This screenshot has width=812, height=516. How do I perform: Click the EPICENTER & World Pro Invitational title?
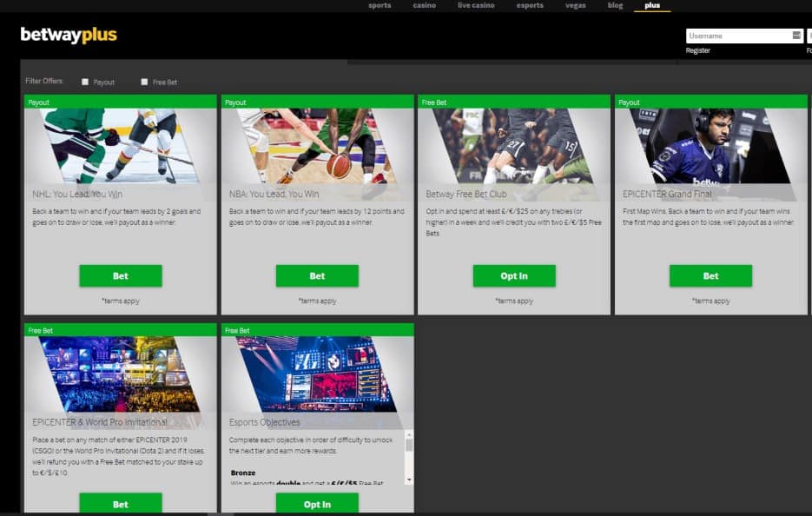[x=99, y=422]
